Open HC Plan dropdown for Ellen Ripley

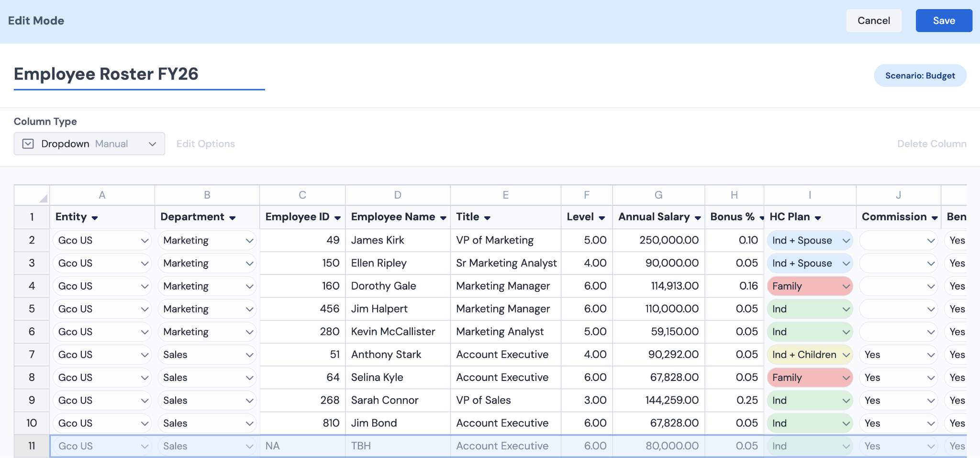pos(810,263)
